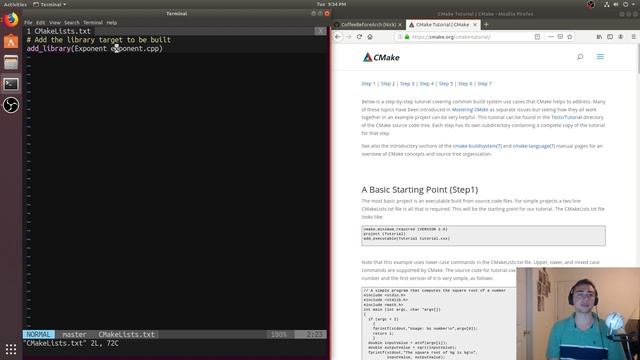This screenshot has width=640, height=360.
Task: Show Firefox sidebars
Action: tap(610, 37)
